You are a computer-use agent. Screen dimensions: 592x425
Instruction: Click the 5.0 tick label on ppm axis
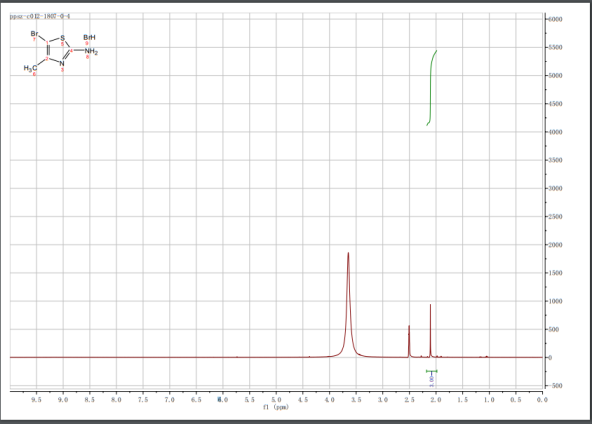pyautogui.click(x=276, y=400)
